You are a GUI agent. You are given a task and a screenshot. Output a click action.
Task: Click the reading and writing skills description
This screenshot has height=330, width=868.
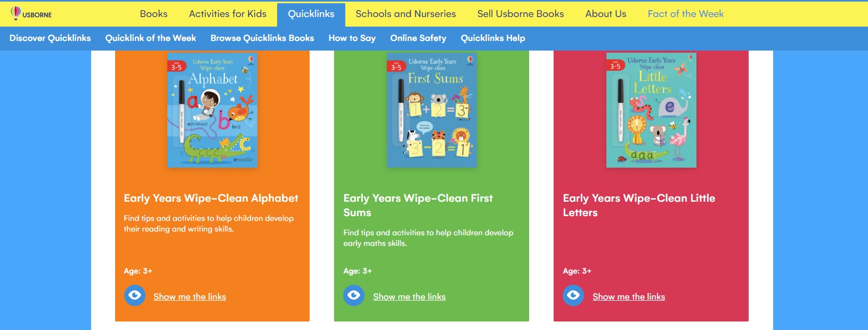(209, 224)
